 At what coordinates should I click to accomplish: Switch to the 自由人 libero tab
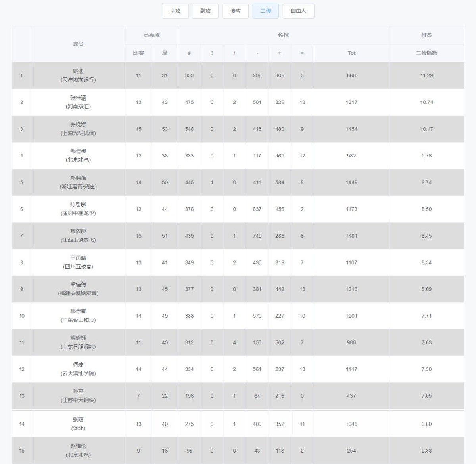[x=298, y=11]
